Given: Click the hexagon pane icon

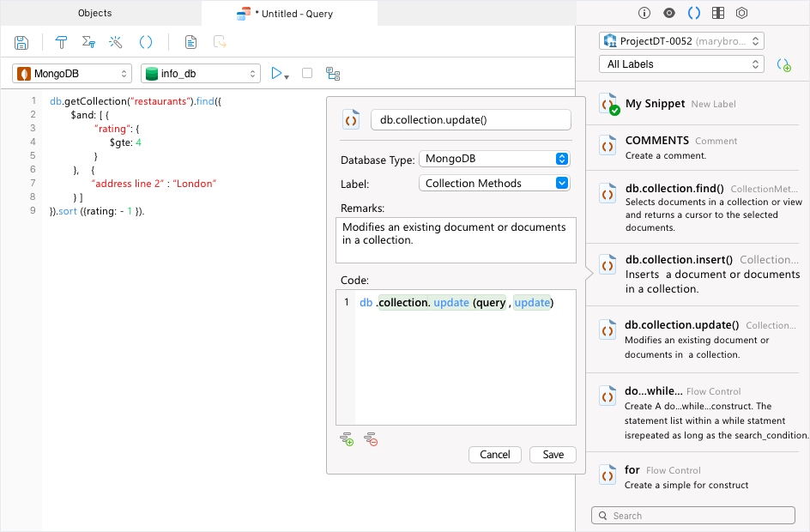Looking at the screenshot, I should (x=742, y=13).
